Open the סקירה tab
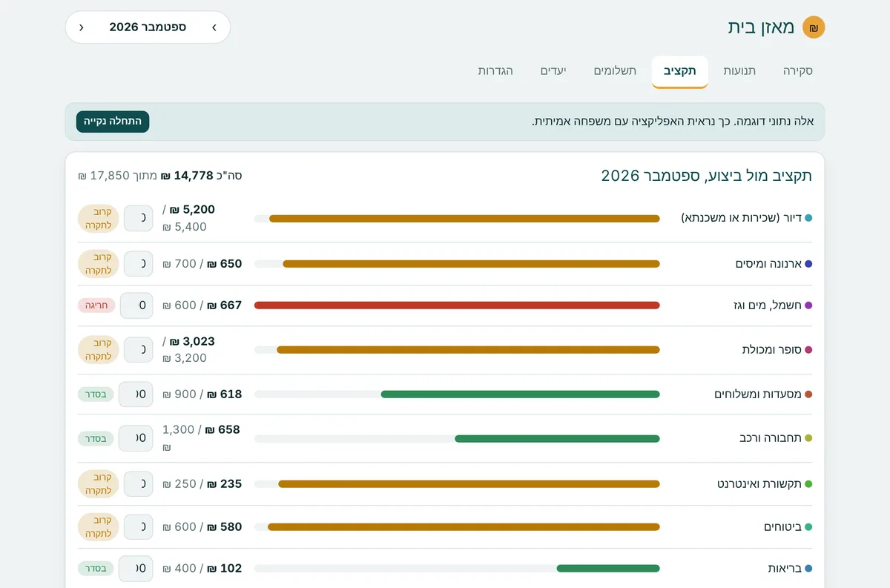The width and height of the screenshot is (890, 588). click(x=798, y=71)
